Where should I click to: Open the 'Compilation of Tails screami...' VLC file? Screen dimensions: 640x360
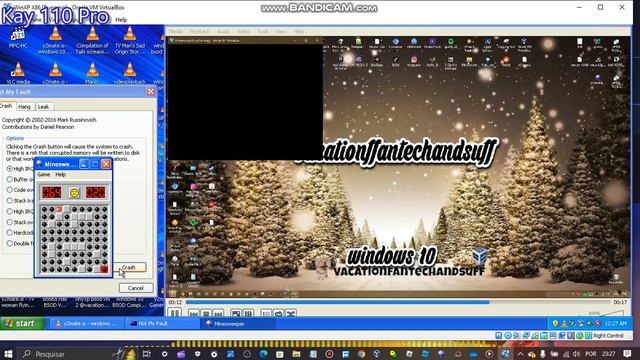click(x=93, y=41)
